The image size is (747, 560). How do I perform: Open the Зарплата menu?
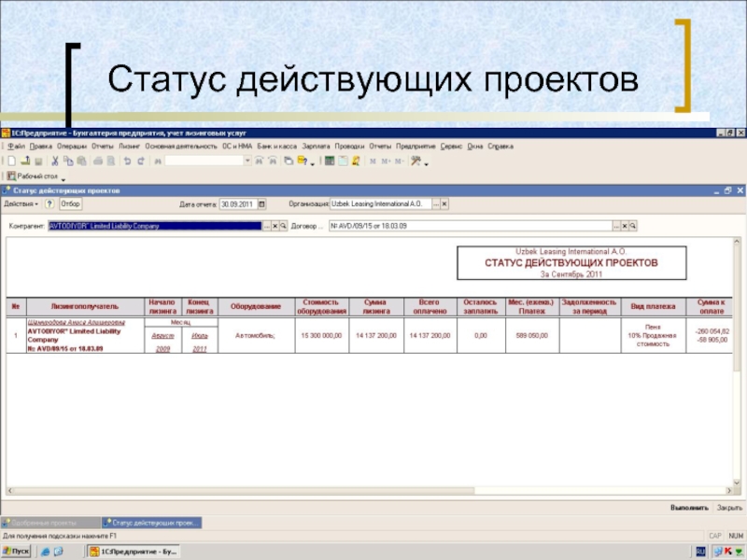pos(316,147)
